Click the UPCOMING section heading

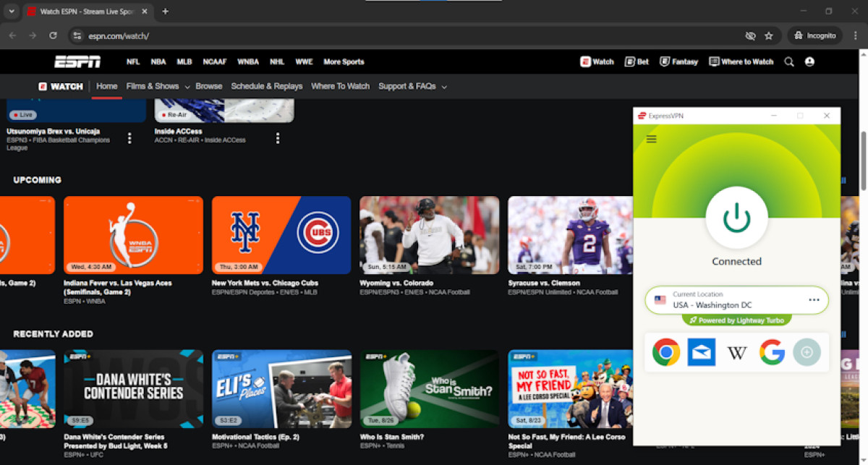[x=37, y=180]
